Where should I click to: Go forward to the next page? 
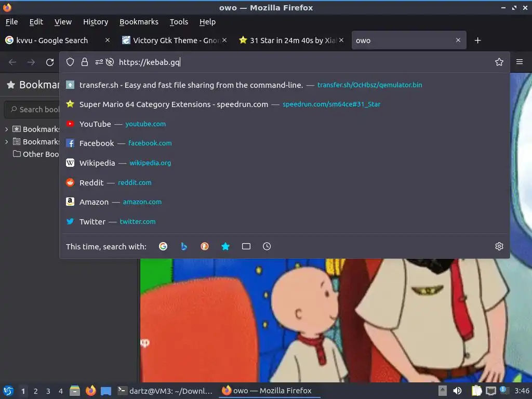coord(31,62)
